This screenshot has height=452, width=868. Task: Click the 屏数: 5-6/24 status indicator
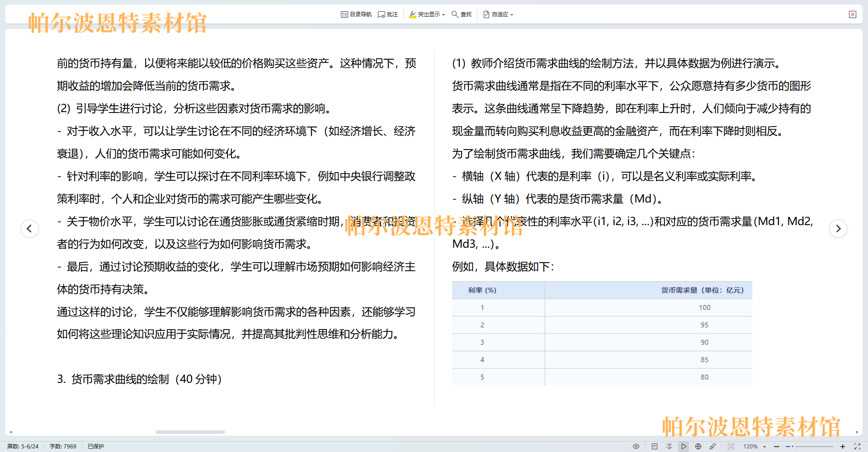pyautogui.click(x=23, y=446)
